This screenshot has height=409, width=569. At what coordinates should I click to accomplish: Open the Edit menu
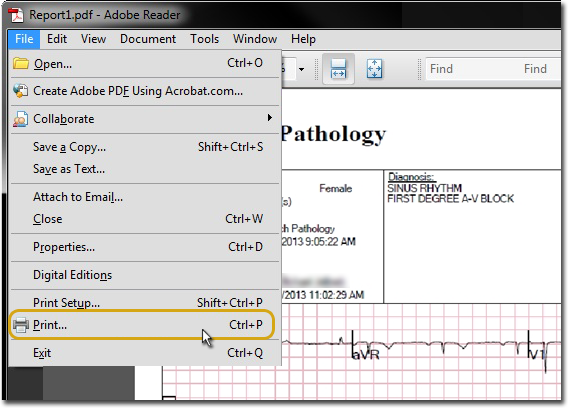point(57,39)
